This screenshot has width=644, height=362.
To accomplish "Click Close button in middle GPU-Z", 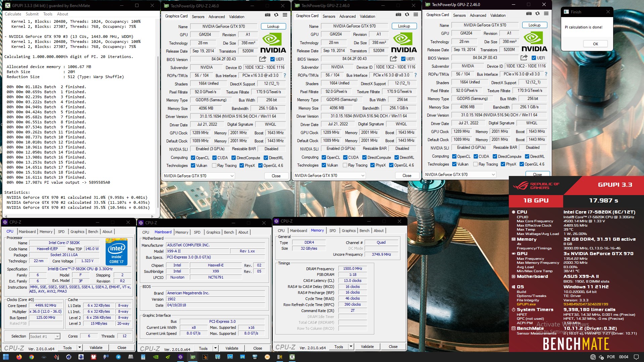I will click(407, 176).
